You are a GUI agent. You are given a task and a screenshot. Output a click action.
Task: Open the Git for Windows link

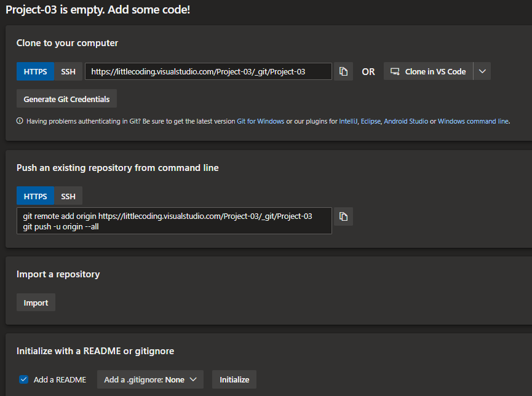(x=261, y=121)
